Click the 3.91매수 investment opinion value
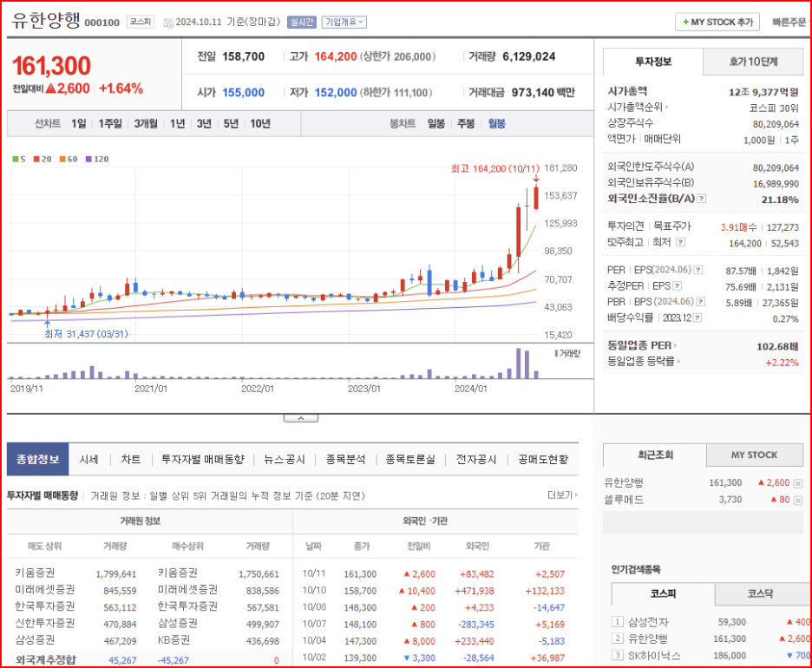The width and height of the screenshot is (812, 668). (738, 227)
